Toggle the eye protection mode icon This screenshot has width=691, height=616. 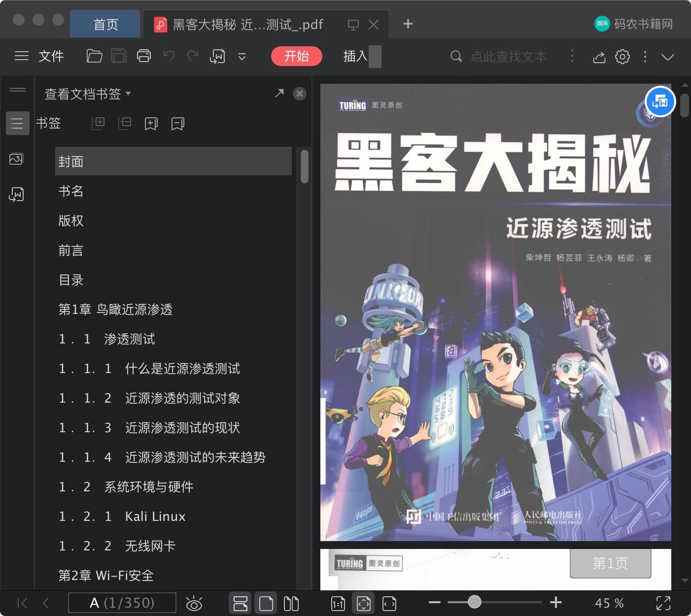tap(194, 603)
